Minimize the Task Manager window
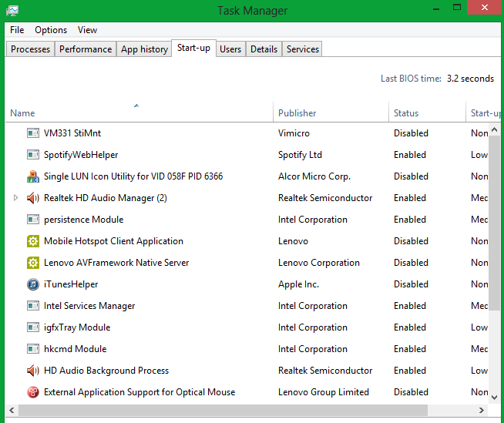Screen dimensions: 504x423 436,8
